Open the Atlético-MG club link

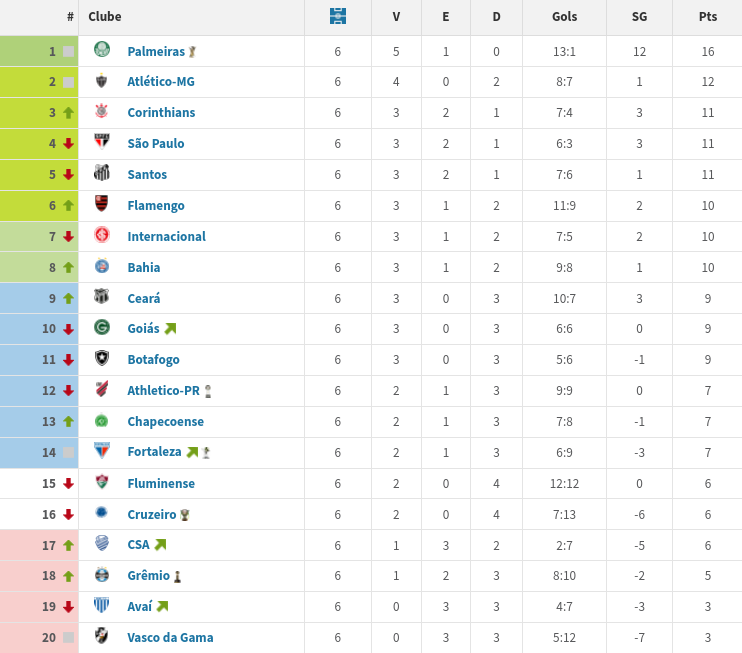[161, 82]
